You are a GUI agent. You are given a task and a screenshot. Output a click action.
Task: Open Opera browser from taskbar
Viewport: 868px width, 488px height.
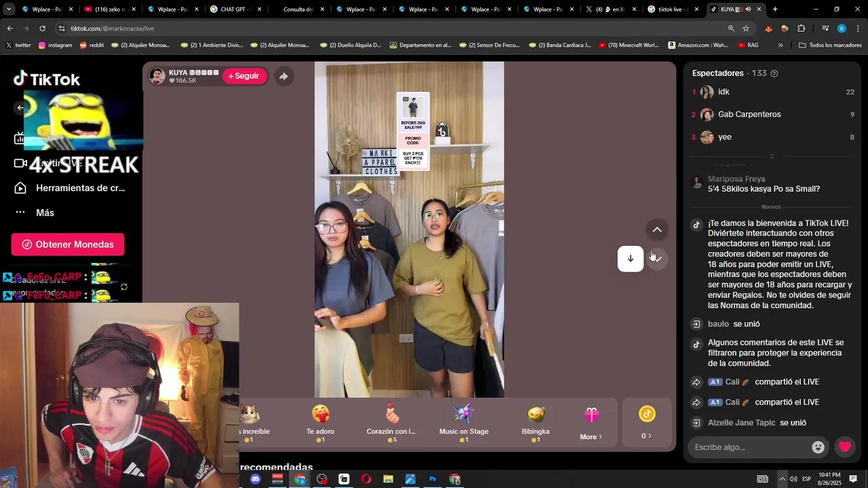tap(366, 479)
